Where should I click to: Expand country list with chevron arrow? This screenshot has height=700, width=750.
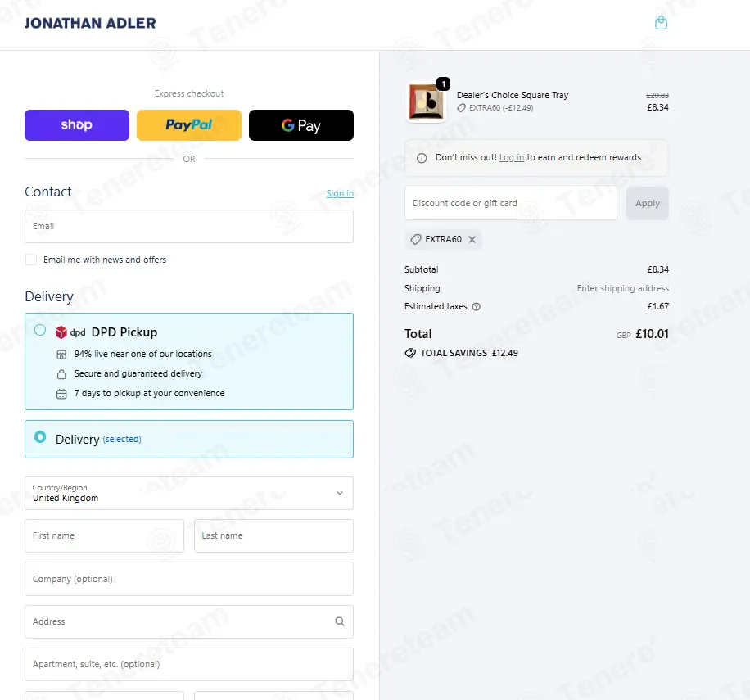point(340,493)
